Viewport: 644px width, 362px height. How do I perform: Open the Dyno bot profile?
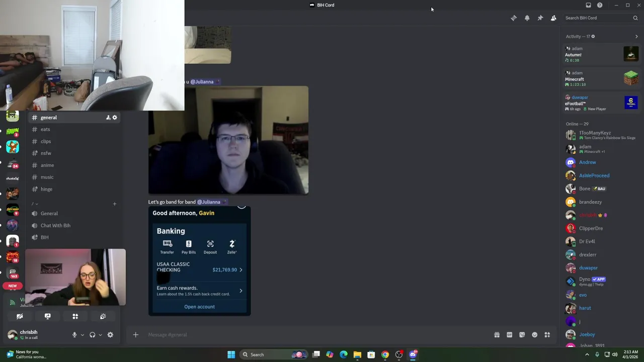(x=601, y=282)
